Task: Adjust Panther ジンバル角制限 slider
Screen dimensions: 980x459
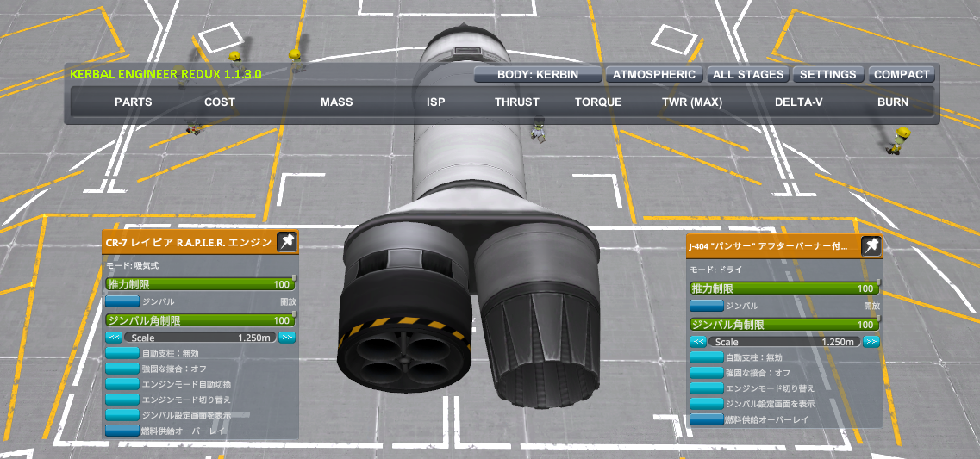Action: [784, 325]
